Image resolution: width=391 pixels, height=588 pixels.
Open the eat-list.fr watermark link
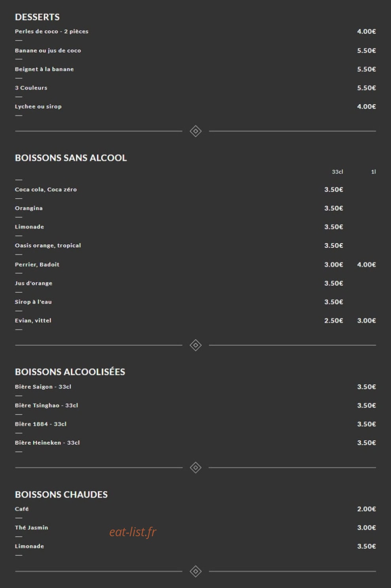tap(133, 532)
